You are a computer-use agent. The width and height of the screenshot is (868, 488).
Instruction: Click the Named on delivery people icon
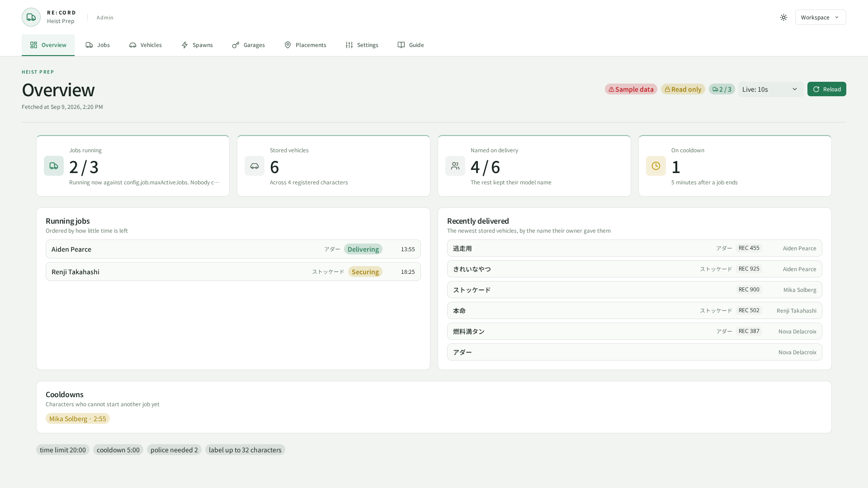(x=455, y=166)
